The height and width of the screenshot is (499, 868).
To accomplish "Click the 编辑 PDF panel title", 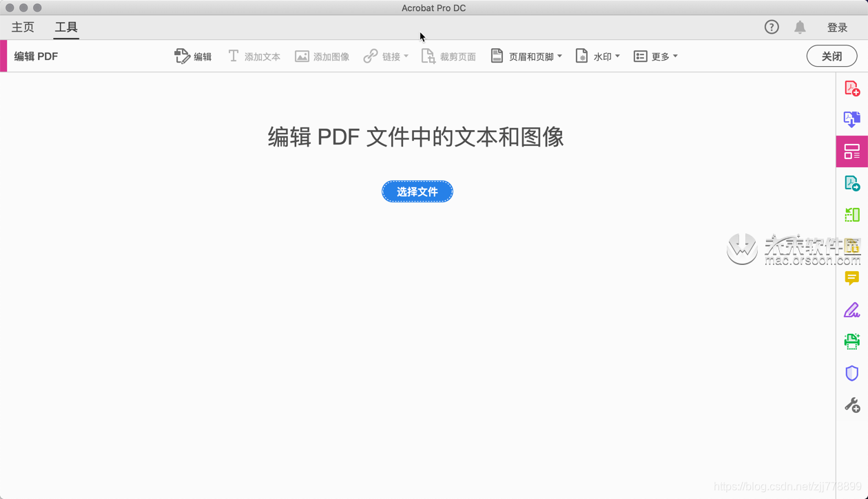I will click(x=36, y=56).
